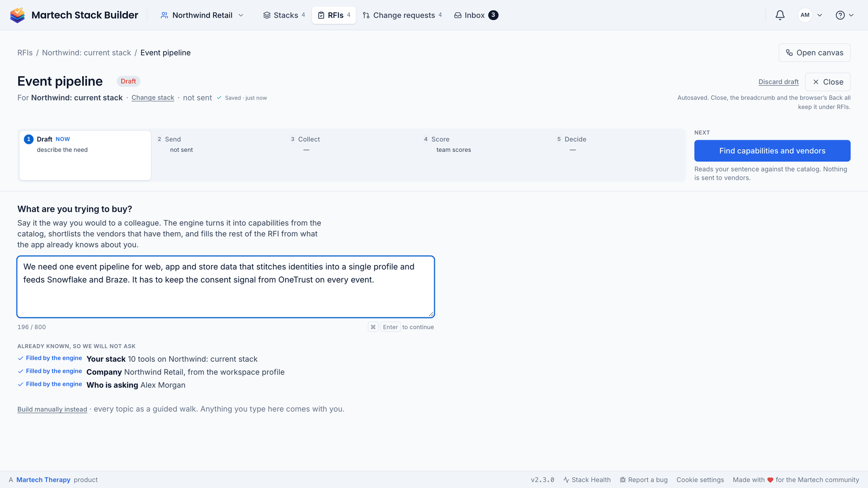Open the Change requests tab
The height and width of the screenshot is (488, 868).
pyautogui.click(x=402, y=15)
